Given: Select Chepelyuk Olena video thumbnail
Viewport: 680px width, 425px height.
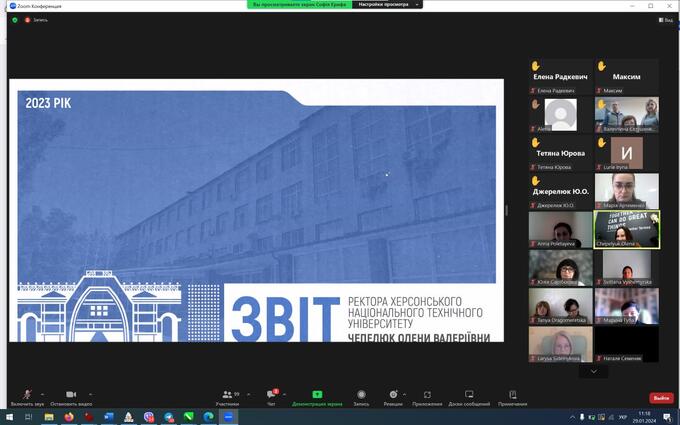Looking at the screenshot, I should point(626,228).
